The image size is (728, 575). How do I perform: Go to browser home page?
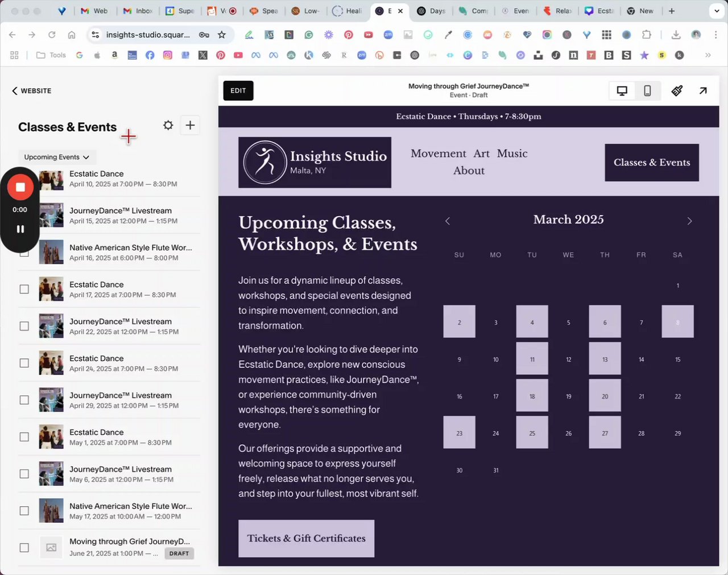72,35
